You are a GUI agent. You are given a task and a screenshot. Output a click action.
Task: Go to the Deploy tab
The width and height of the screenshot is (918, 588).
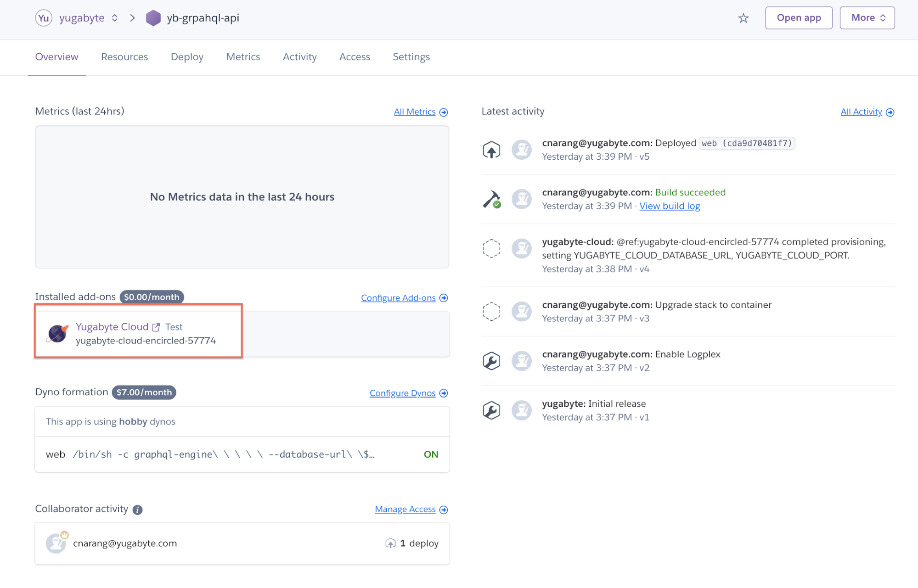pyautogui.click(x=187, y=57)
